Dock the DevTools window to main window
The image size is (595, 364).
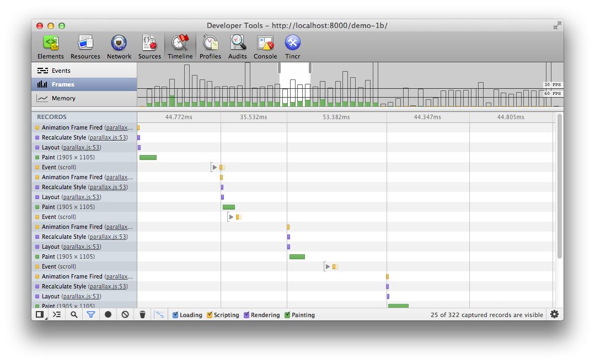tap(40, 314)
